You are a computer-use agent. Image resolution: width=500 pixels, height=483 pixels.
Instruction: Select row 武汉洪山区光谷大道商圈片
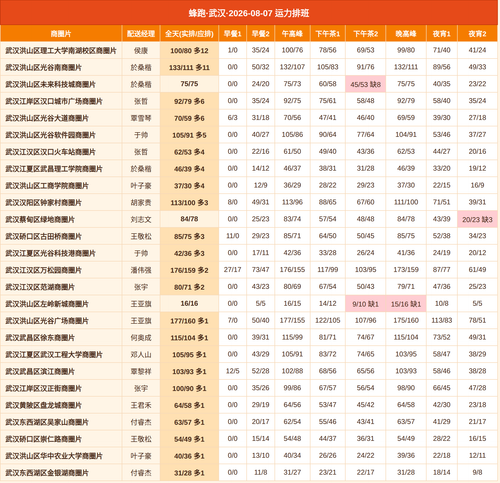click(249, 118)
